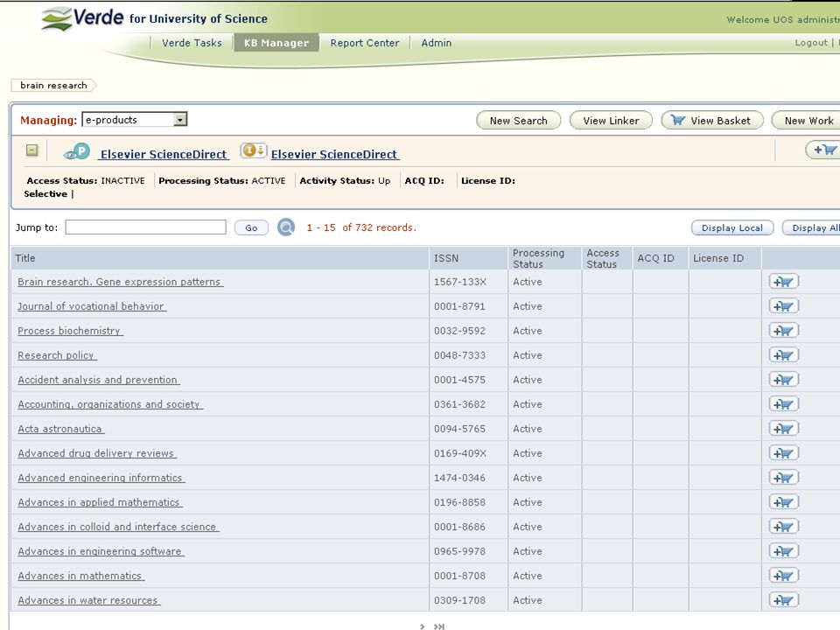Add Advances in applied mathematics to basket
Viewport: 840px width, 630px height.
click(784, 502)
